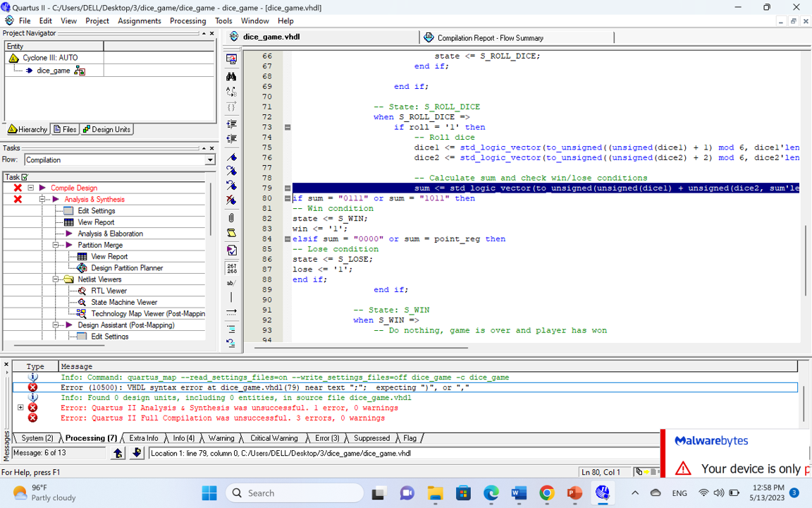Open the Flow Compilation dropdown

point(209,160)
